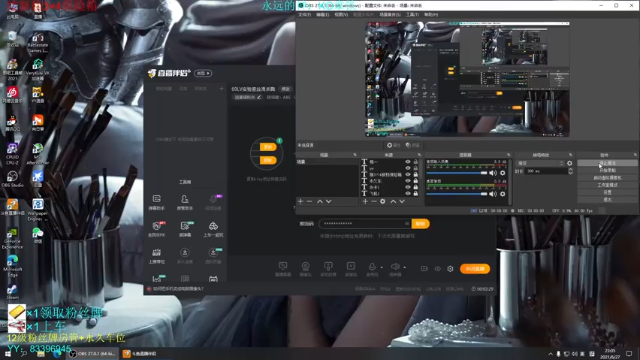The image size is (640, 360).
Task: Move scene up in OBS scenes panel
Action: (320, 201)
